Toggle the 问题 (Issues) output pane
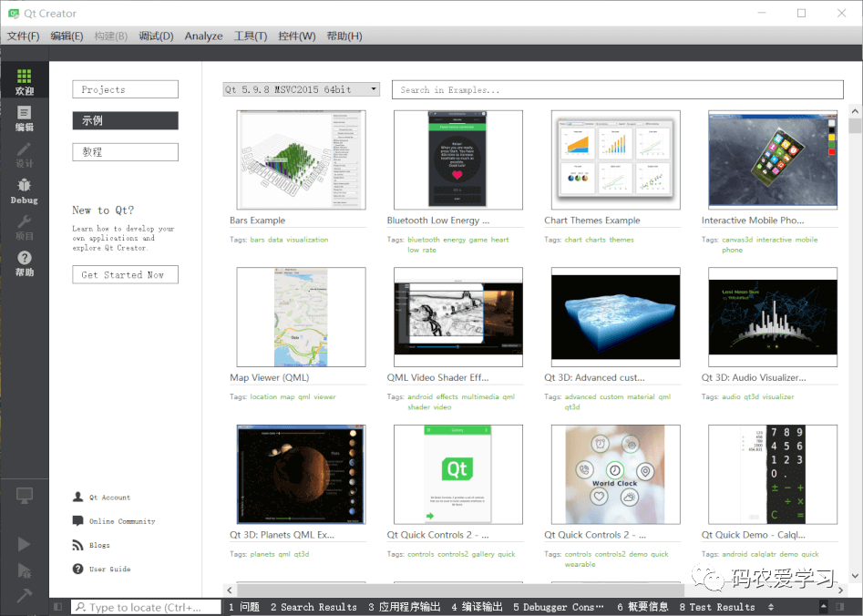 pos(243,607)
